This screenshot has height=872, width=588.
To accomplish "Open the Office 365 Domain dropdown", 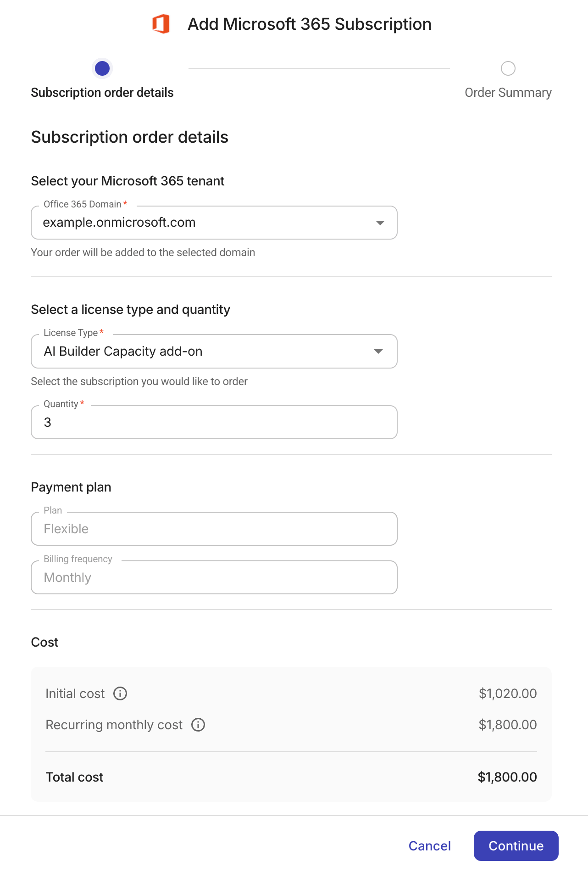I will [214, 223].
